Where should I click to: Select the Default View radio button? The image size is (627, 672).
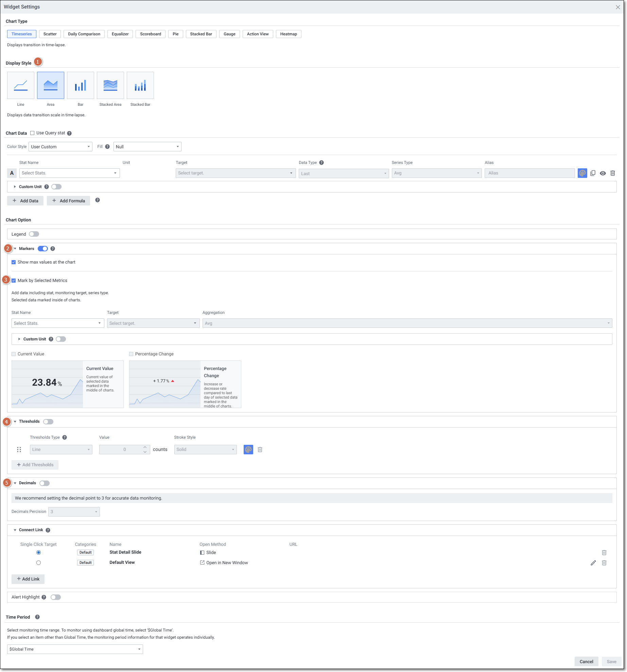[x=38, y=563]
